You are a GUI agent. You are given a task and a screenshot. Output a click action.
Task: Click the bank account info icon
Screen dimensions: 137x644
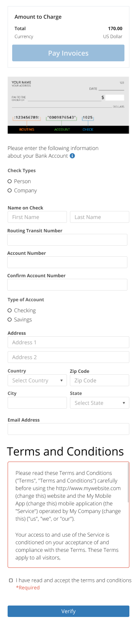(72, 156)
